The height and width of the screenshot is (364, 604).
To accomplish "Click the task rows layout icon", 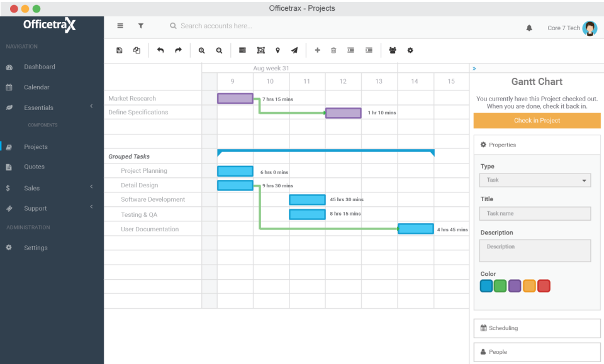I will [x=242, y=50].
